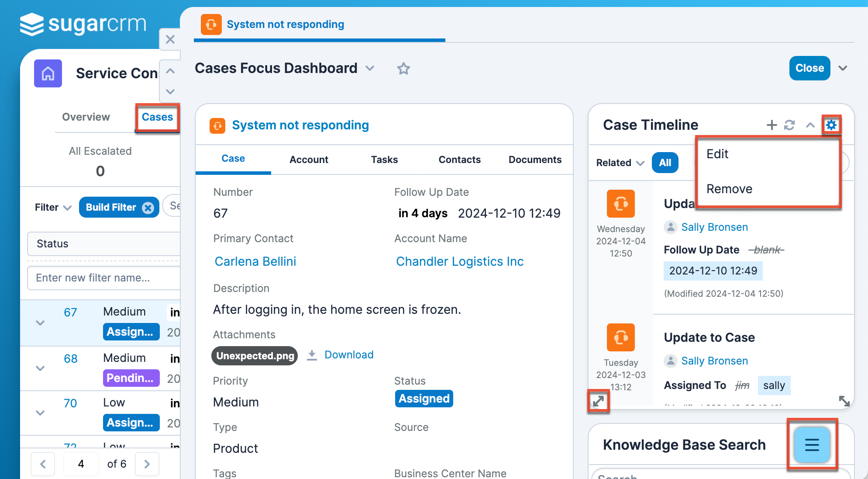
Task: Click the Close button
Action: tap(809, 68)
